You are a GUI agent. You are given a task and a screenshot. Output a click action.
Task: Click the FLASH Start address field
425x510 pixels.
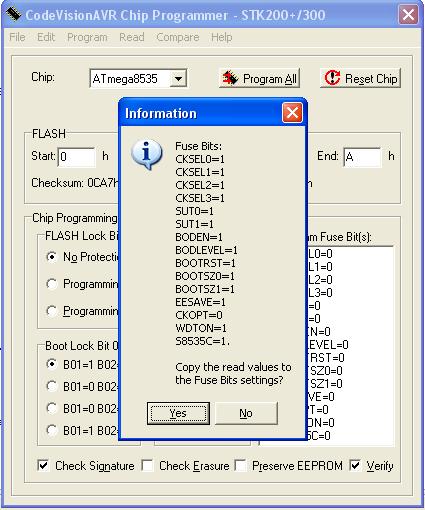tap(76, 157)
